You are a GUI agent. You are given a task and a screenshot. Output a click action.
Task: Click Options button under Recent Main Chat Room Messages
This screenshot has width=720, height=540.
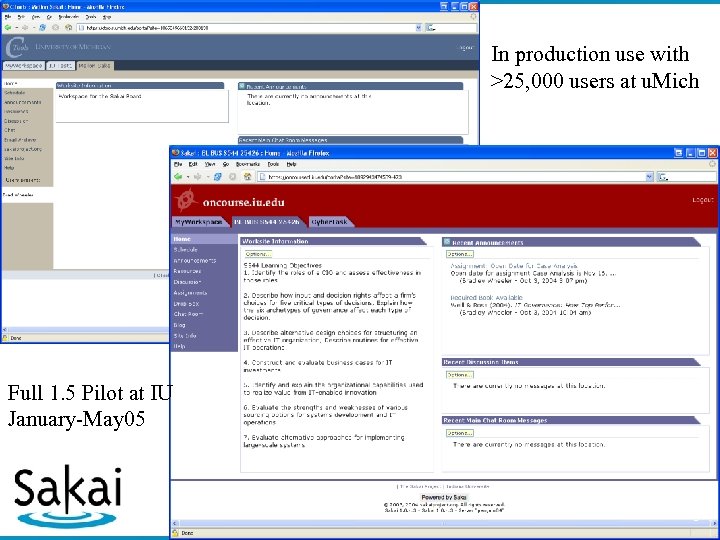[x=460, y=433]
